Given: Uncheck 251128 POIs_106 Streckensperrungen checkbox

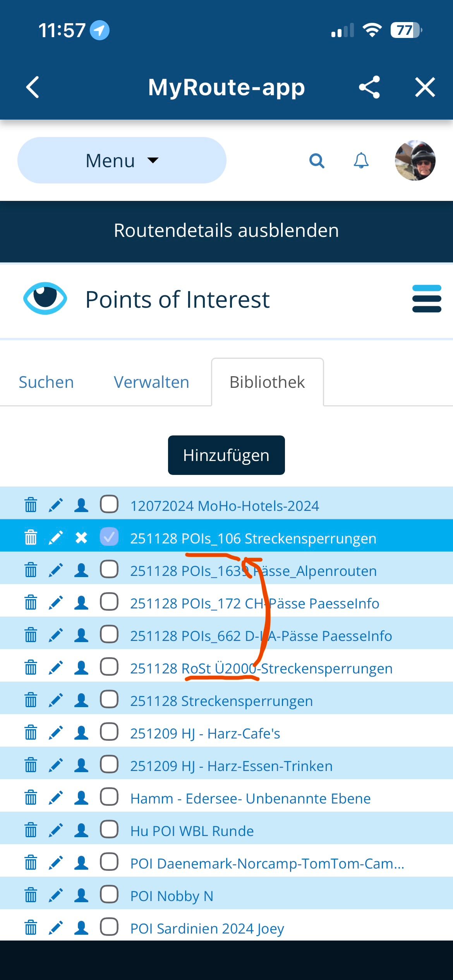Looking at the screenshot, I should click(x=109, y=537).
